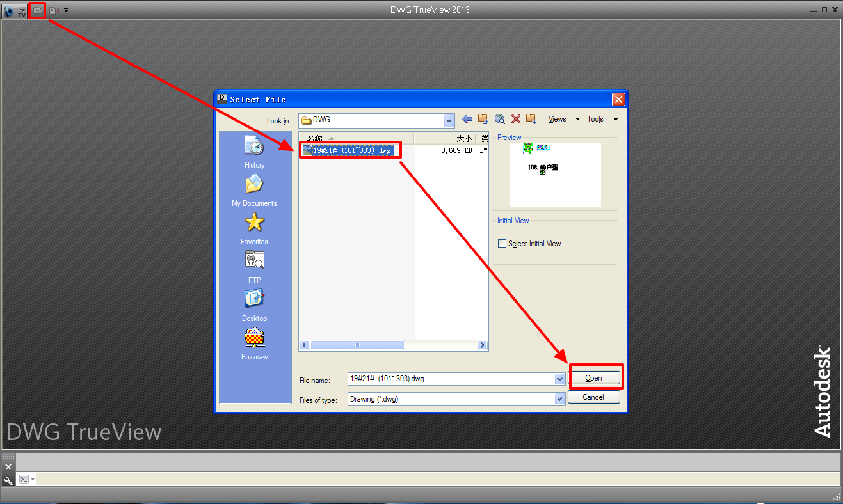This screenshot has height=504, width=843.
Task: Click the file list scroll right arrow
Action: click(482, 345)
